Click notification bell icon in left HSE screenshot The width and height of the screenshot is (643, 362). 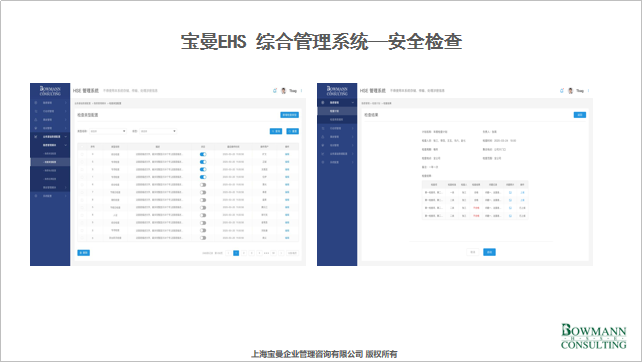(275, 91)
